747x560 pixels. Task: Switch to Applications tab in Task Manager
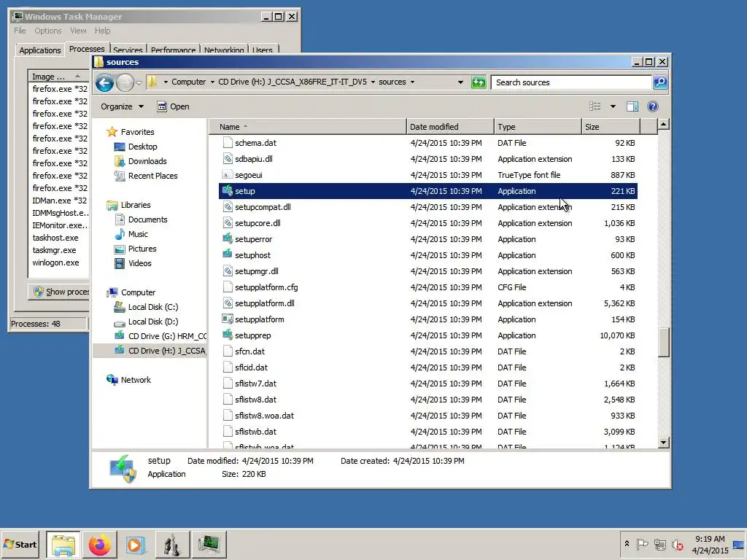click(x=40, y=50)
